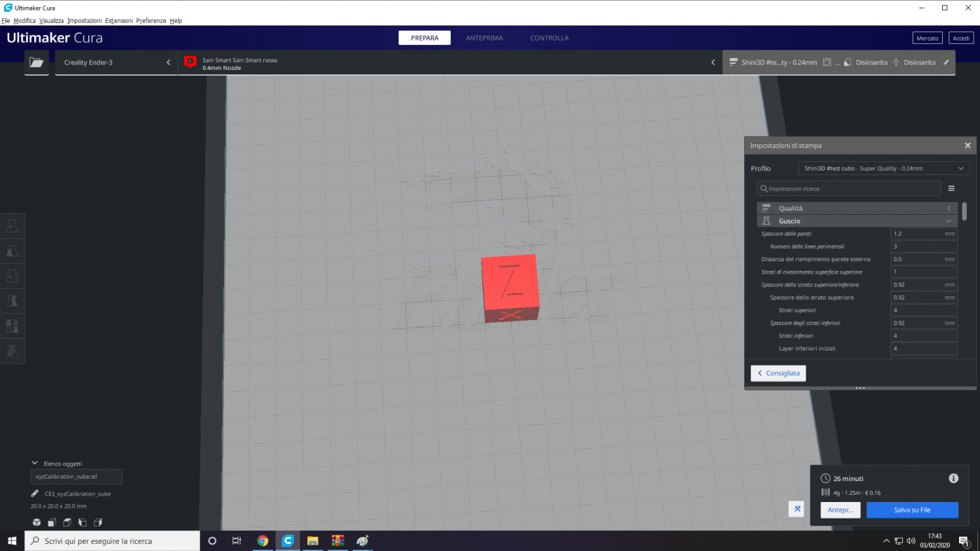Switch to the ANTEPRIMA stage
Image resolution: width=980 pixels, height=551 pixels.
click(x=484, y=38)
